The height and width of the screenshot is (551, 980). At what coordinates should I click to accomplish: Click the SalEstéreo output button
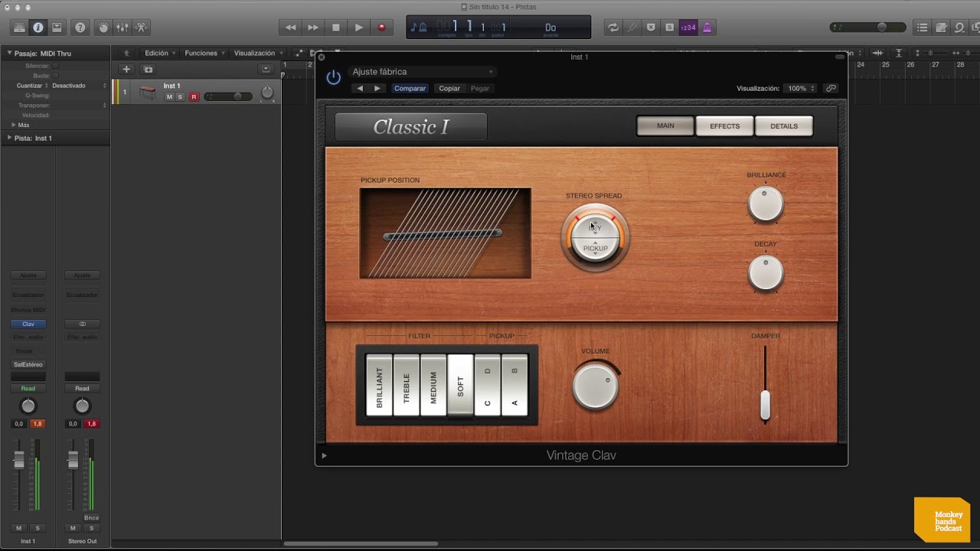coord(28,364)
